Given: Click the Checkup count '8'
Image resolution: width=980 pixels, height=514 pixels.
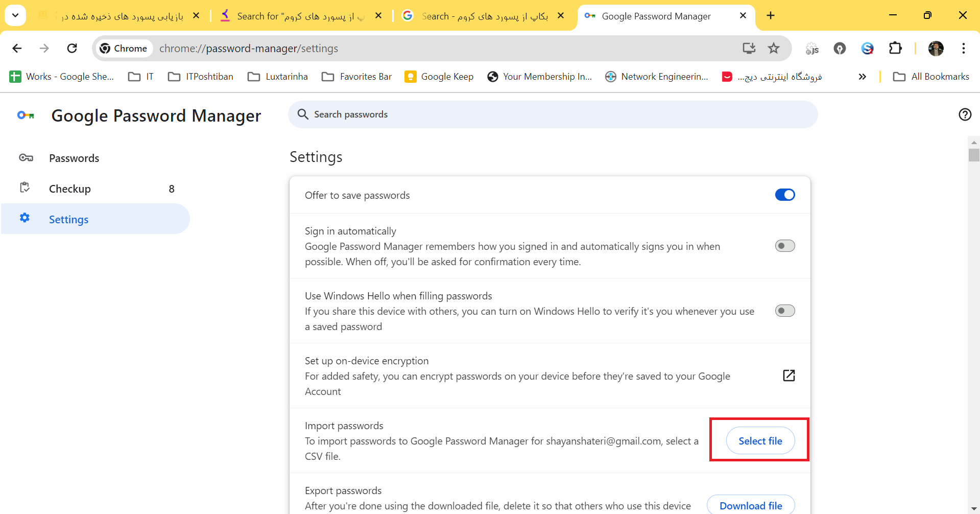Looking at the screenshot, I should (x=172, y=189).
